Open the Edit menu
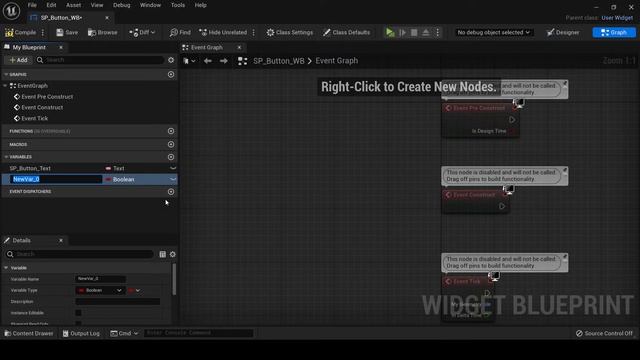This screenshot has width=640, height=360. tap(51, 5)
